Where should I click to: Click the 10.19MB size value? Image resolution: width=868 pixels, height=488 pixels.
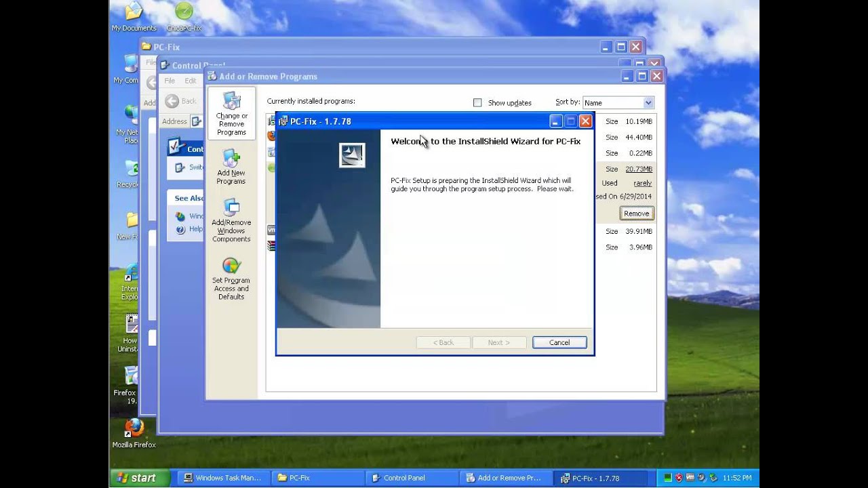(639, 121)
